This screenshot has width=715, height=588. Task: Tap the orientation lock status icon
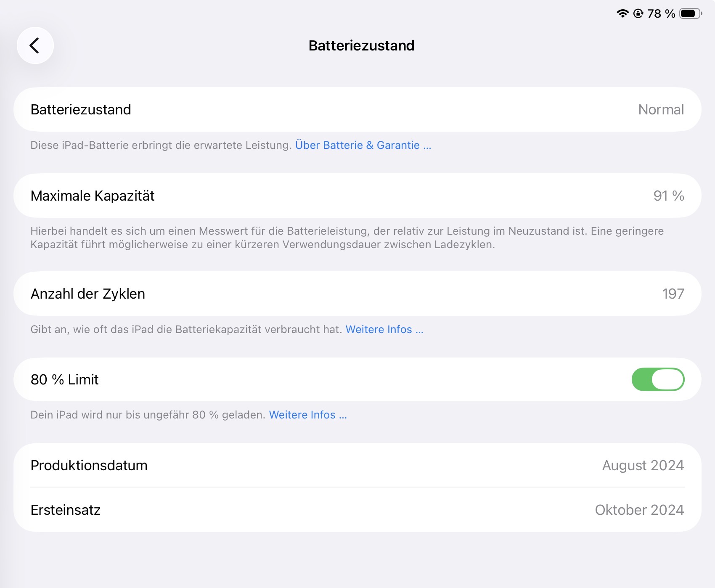[x=638, y=13]
